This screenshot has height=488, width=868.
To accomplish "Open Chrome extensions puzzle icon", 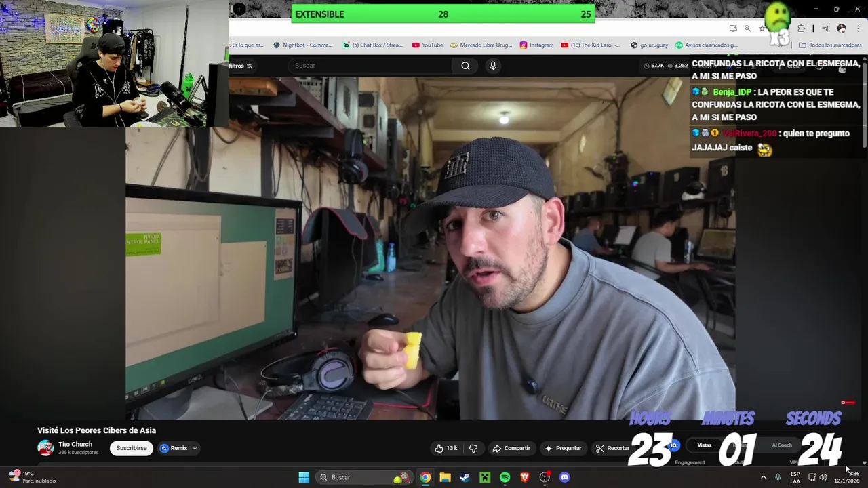I will point(802,28).
